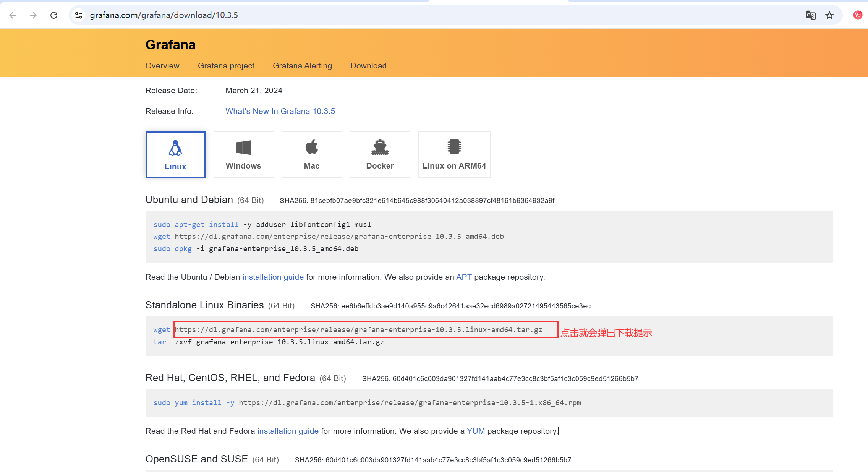
Task: Bookmark page with star icon
Action: pos(829,15)
